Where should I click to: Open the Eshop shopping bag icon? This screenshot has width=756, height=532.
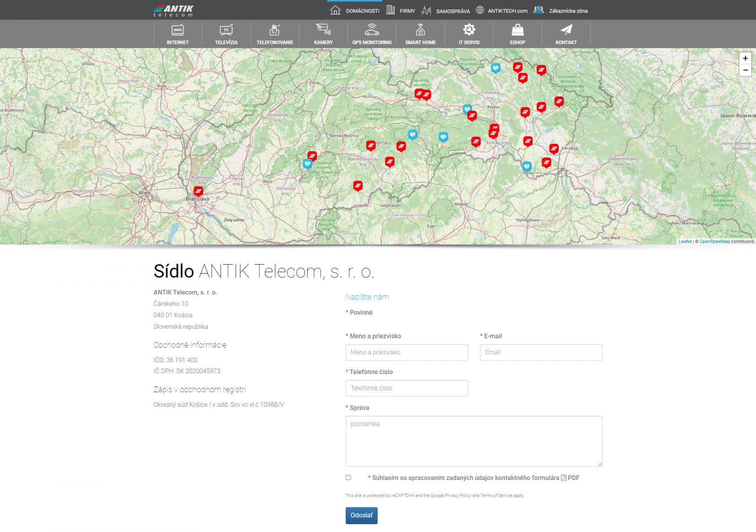[x=517, y=30]
